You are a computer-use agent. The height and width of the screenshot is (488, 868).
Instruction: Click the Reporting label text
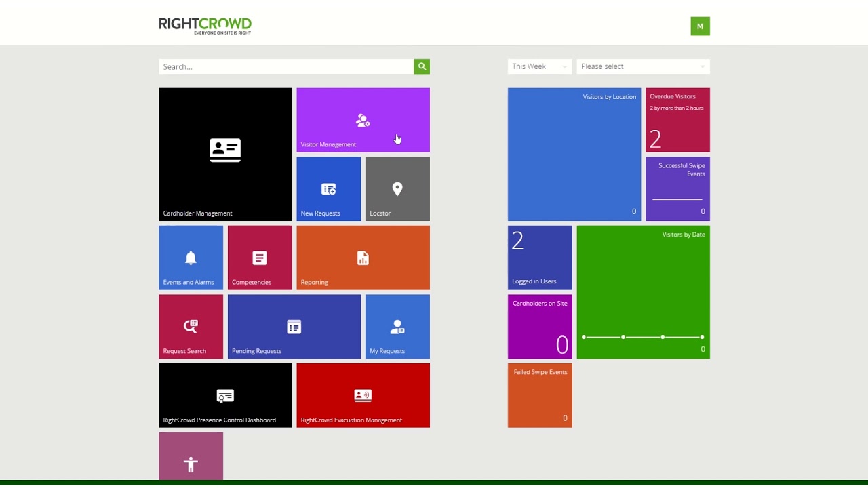click(x=314, y=282)
